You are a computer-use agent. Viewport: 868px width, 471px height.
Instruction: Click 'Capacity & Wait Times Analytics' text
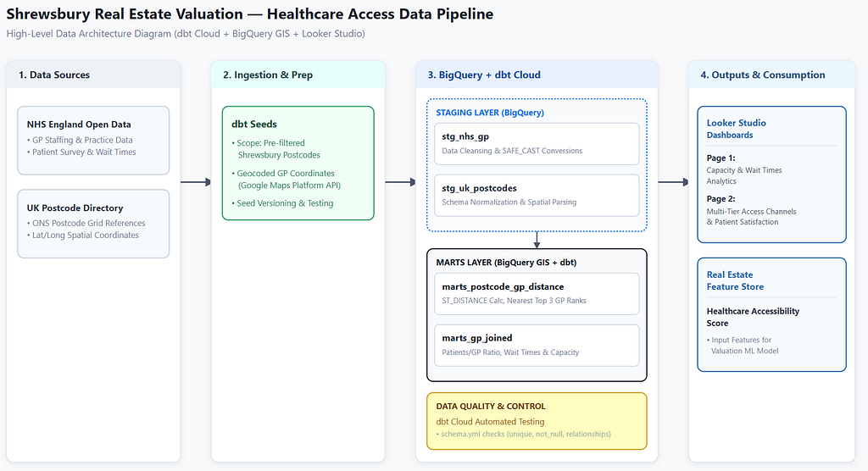coord(744,175)
